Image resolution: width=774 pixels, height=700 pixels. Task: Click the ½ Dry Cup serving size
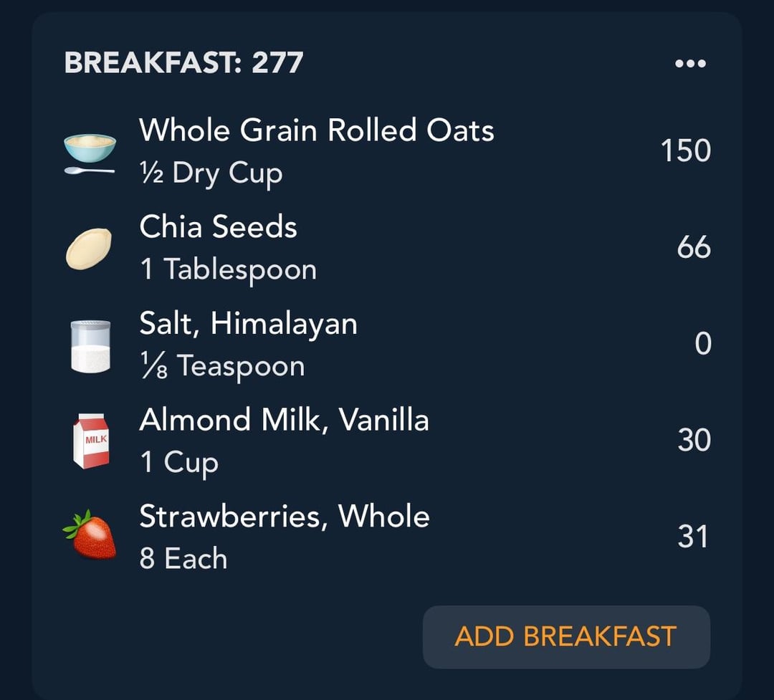[x=211, y=173]
